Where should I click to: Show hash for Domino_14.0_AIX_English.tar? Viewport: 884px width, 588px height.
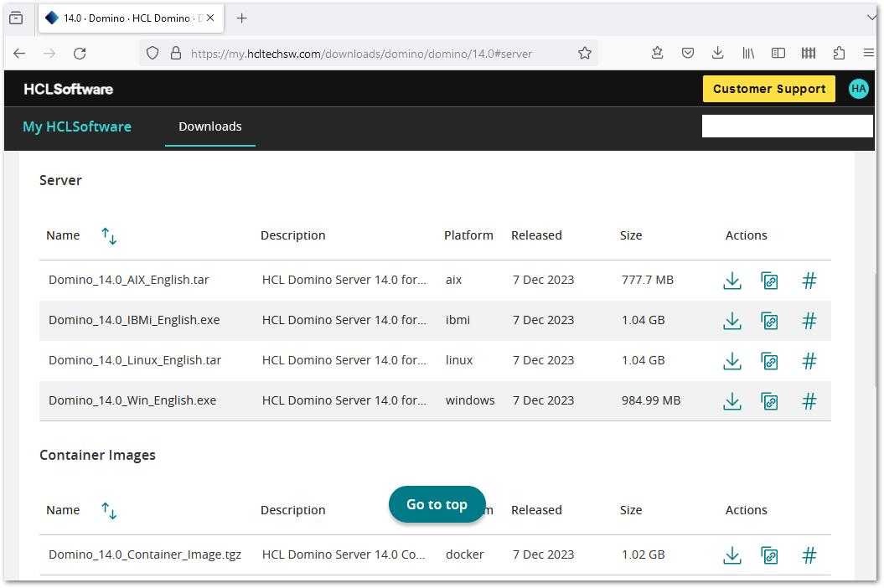809,281
